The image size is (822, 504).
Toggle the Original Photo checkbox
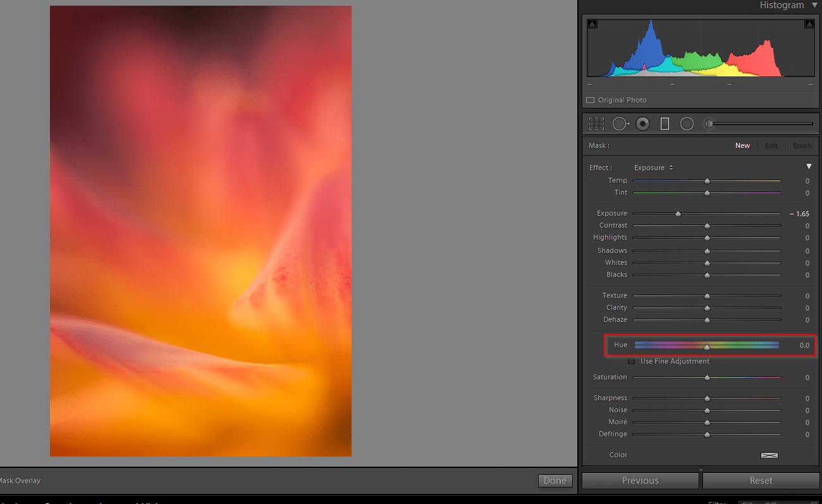pos(590,99)
